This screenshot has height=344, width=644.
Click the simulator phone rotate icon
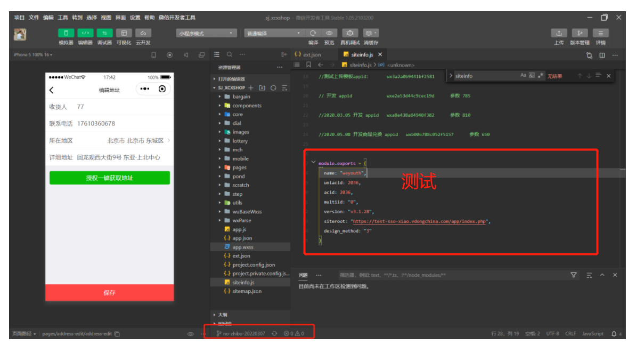click(x=153, y=55)
